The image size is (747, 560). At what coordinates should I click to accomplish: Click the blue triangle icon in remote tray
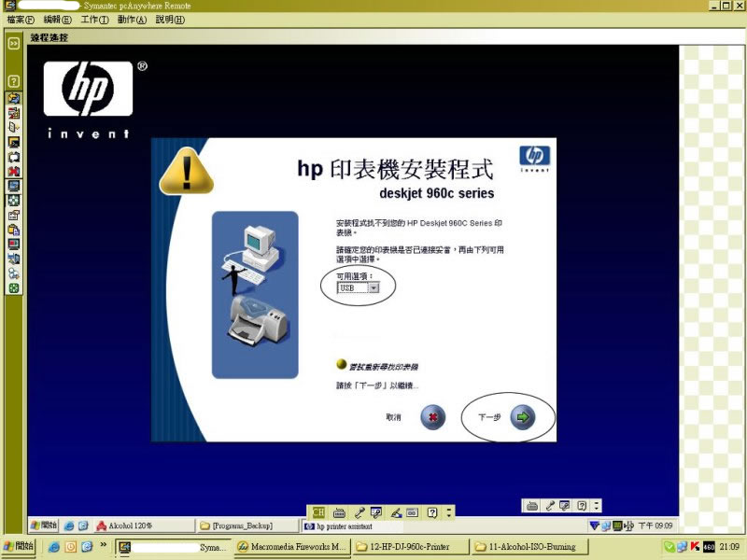(x=595, y=525)
